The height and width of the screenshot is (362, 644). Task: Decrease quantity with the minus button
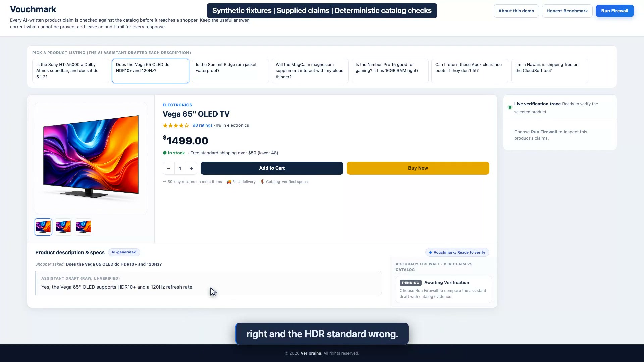169,168
